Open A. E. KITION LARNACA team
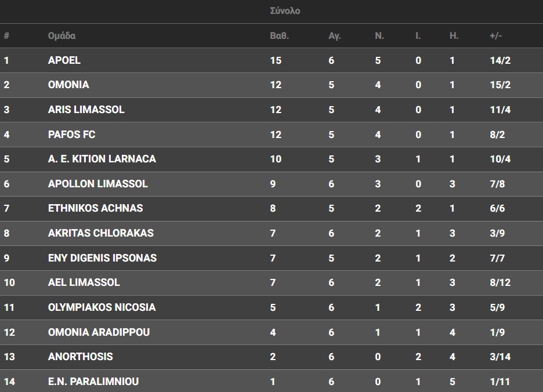The height and width of the screenshot is (392, 543). [102, 159]
